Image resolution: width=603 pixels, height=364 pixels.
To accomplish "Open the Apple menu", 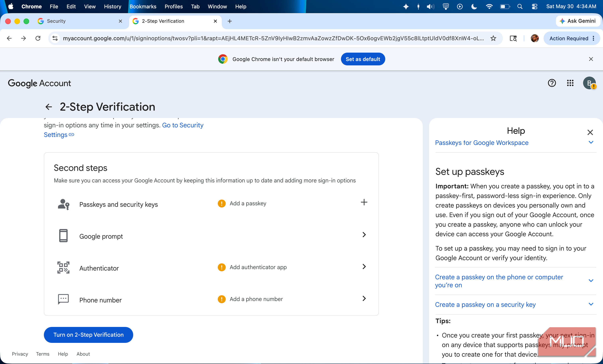I will tap(11, 7).
